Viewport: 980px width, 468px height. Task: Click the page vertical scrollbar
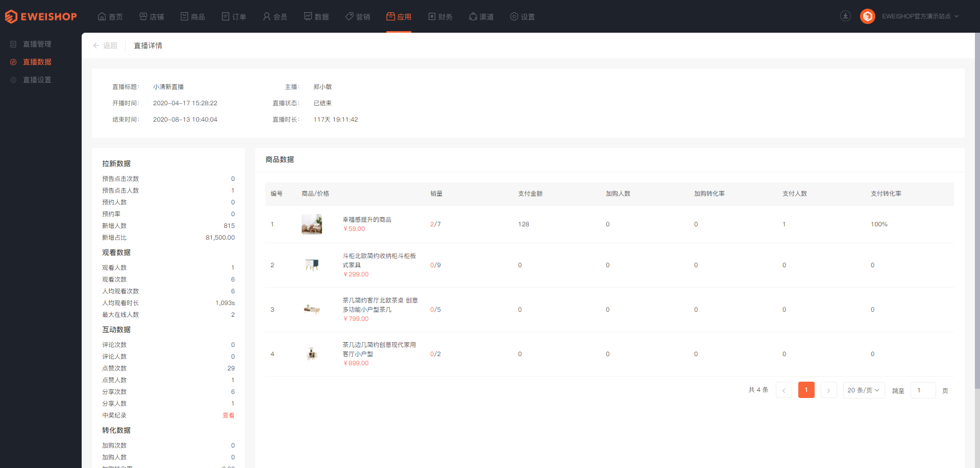977,210
